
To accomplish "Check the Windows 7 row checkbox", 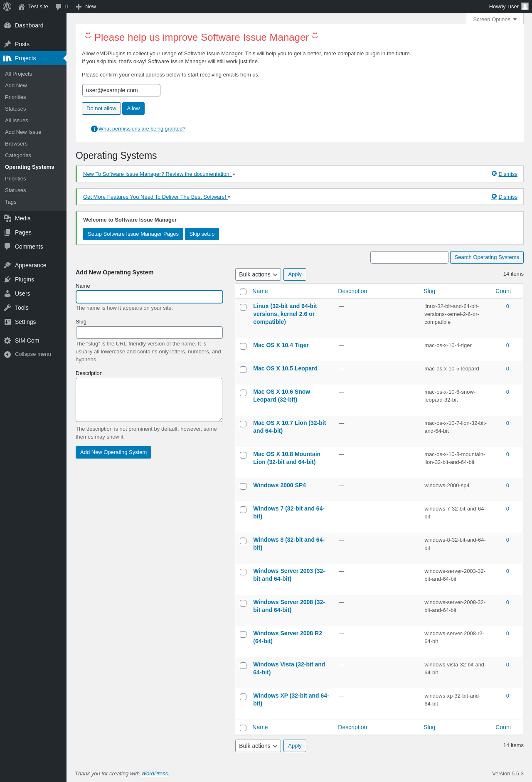I will 243,510.
